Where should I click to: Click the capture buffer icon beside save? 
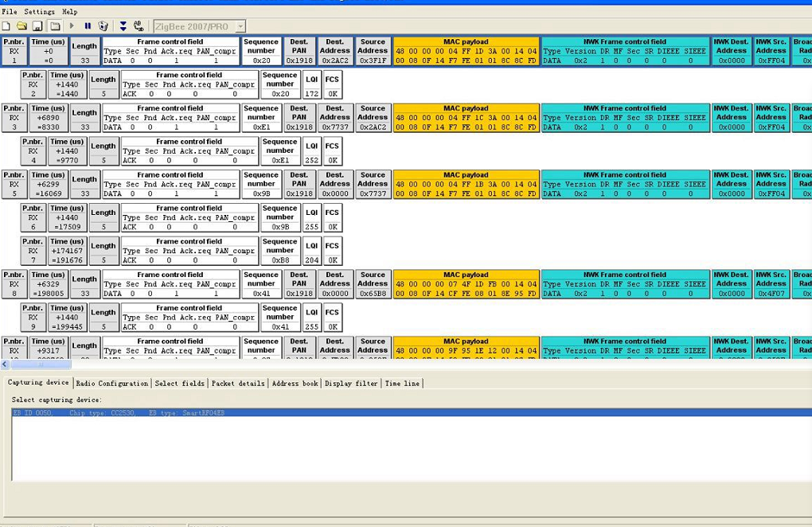pos(54,25)
